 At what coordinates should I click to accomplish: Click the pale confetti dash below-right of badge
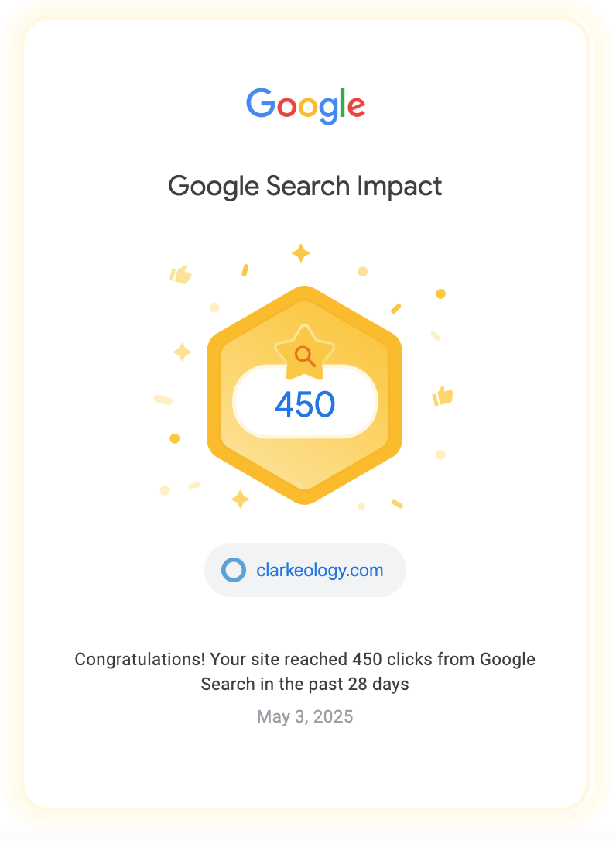coord(397,504)
